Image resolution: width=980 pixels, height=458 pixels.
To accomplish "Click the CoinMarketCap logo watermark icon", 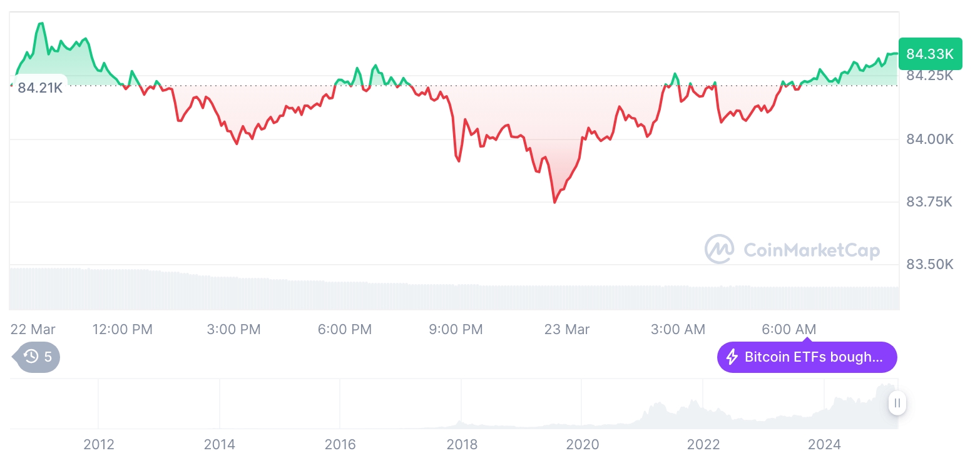I will (719, 249).
